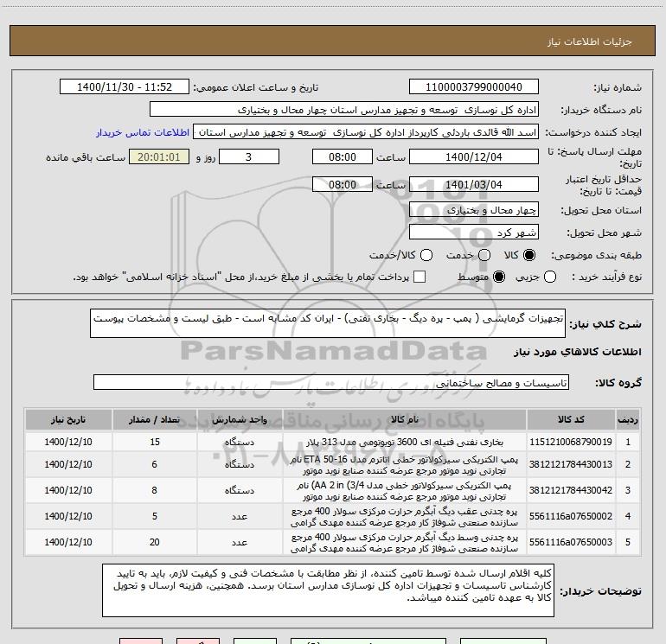Click the delivery province field چهار محال و بختیاری
Screen dimensions: 666x644
click(x=474, y=210)
